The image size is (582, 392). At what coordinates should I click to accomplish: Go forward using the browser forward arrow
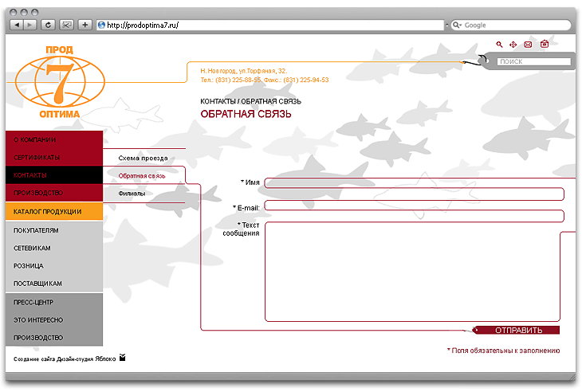[x=29, y=25]
